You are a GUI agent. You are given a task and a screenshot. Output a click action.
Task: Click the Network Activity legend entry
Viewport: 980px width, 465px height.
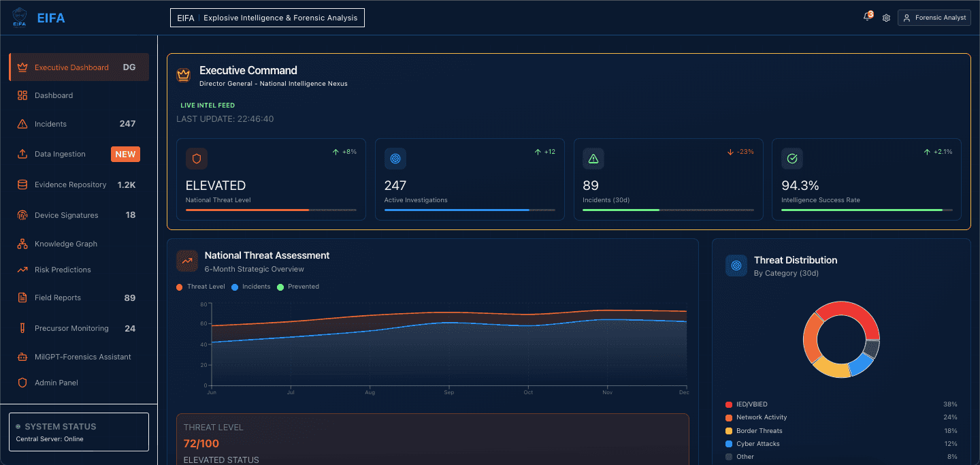762,417
